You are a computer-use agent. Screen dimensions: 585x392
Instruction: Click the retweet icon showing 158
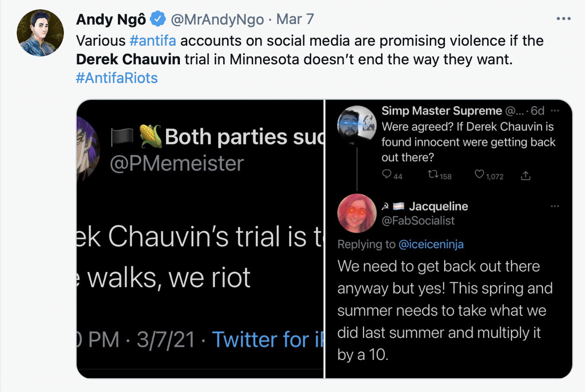tap(433, 174)
